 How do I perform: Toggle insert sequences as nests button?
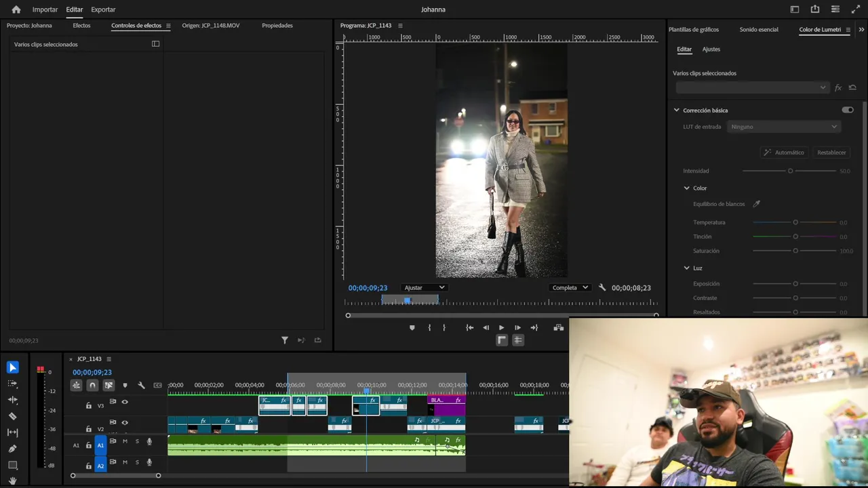[x=76, y=385]
